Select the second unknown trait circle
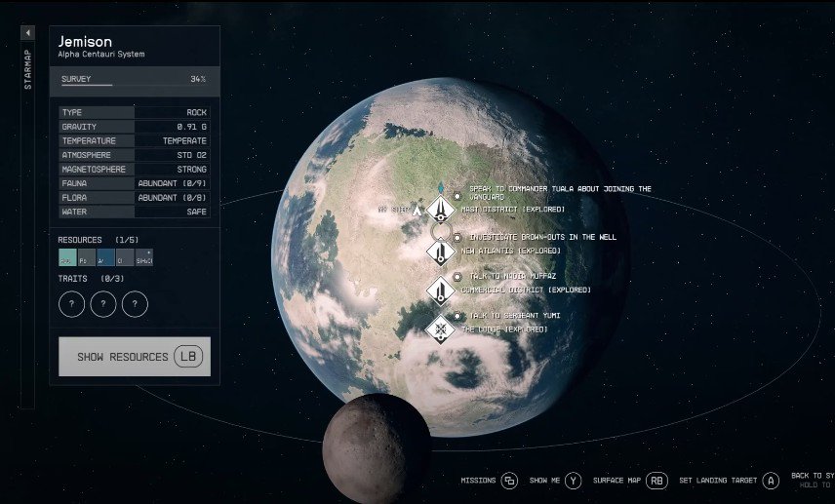Image resolution: width=835 pixels, height=504 pixels. tap(103, 304)
